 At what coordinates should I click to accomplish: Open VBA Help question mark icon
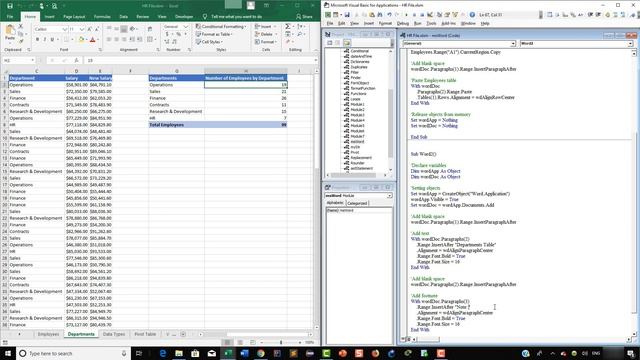(x=472, y=15)
